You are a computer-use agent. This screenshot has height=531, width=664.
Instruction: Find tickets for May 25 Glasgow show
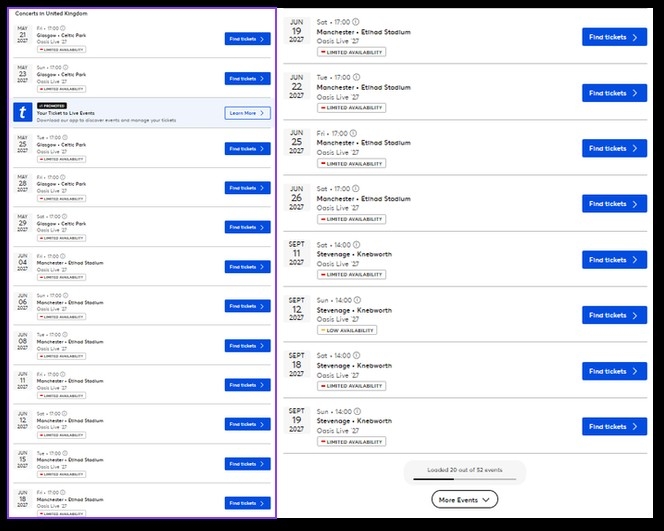247,149
